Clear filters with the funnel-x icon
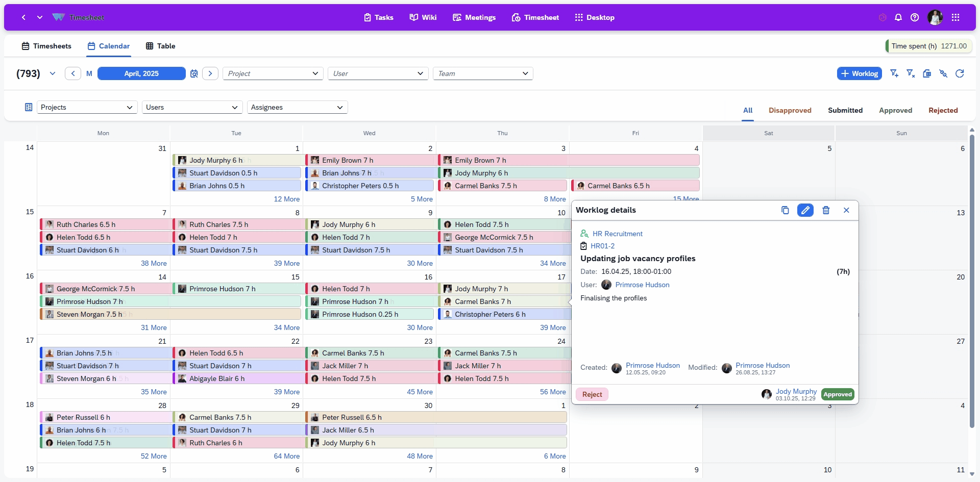This screenshot has height=482, width=980. (911, 73)
